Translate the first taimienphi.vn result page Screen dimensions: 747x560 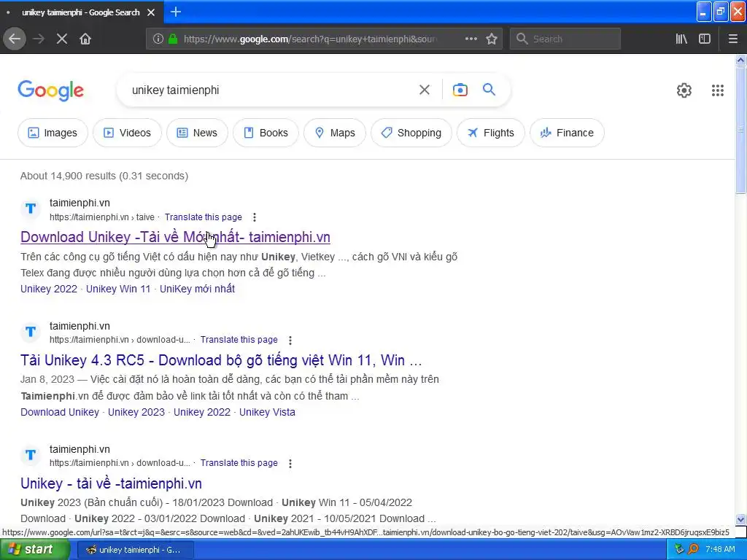click(x=204, y=217)
